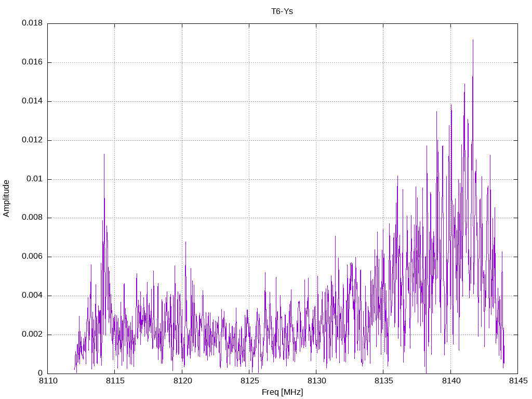Click the Amplitude axis label
This screenshot has width=532, height=399.
(x=6, y=198)
